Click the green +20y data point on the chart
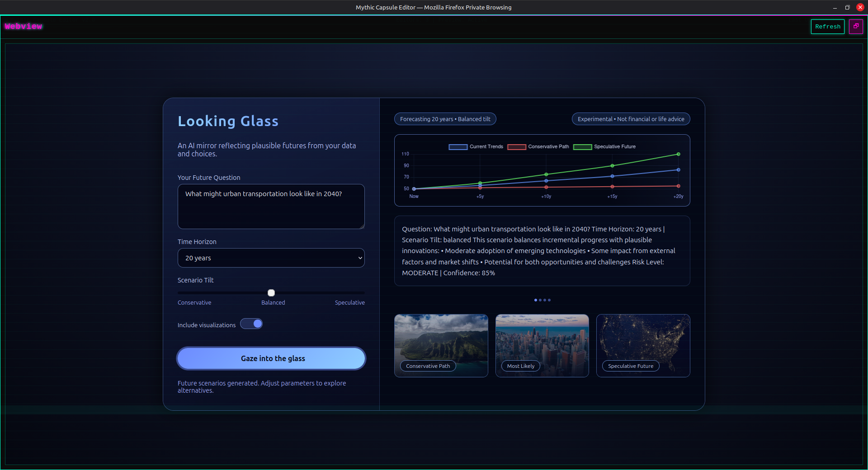Screen dimensions: 868x470 [x=678, y=154]
